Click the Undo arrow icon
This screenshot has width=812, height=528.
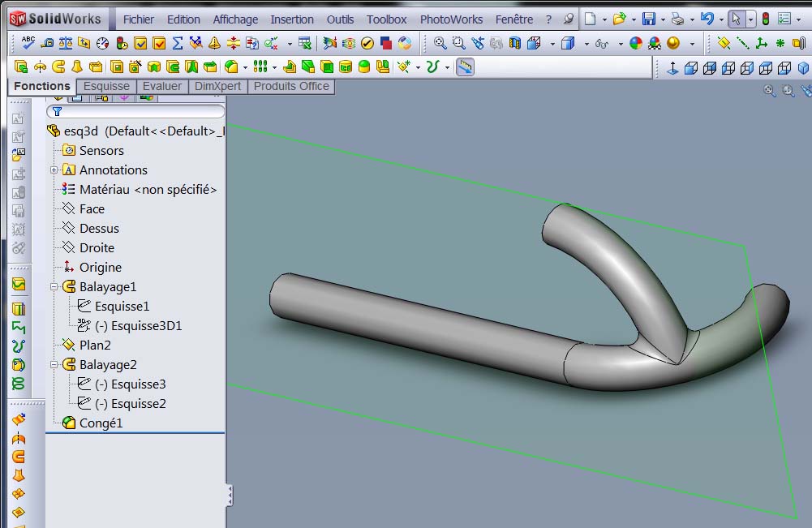[707, 19]
